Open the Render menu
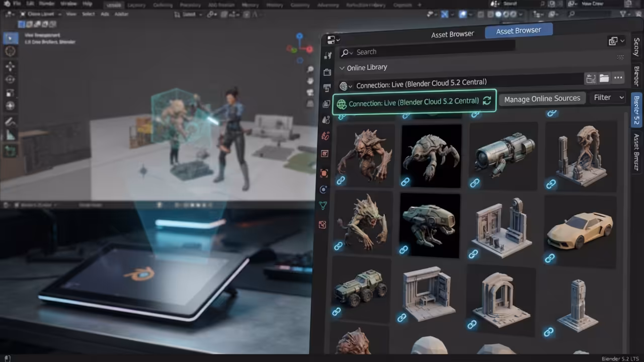This screenshot has height=362, width=644. tap(46, 4)
